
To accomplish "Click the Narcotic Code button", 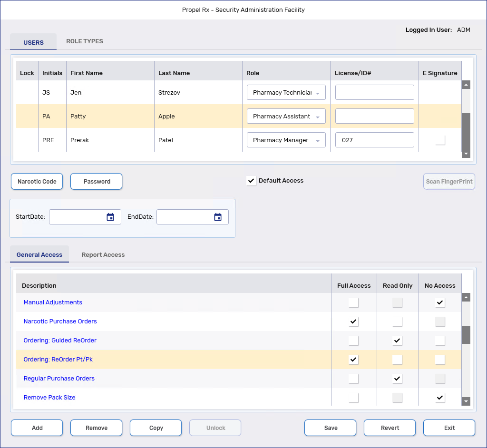I will 37,182.
